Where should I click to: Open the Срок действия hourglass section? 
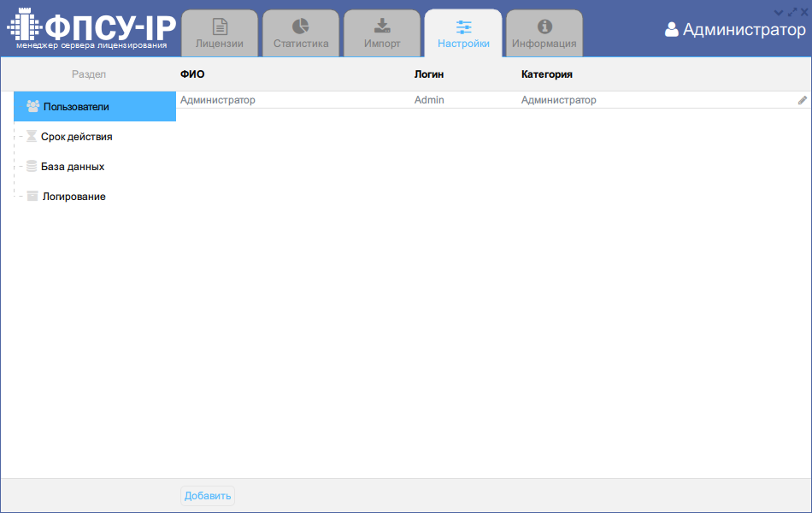point(76,137)
